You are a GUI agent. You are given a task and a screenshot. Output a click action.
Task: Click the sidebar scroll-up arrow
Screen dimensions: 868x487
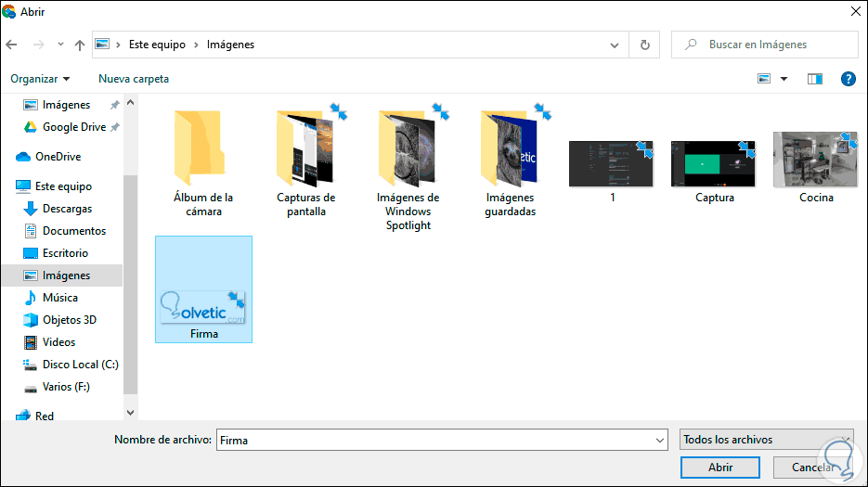tap(131, 102)
